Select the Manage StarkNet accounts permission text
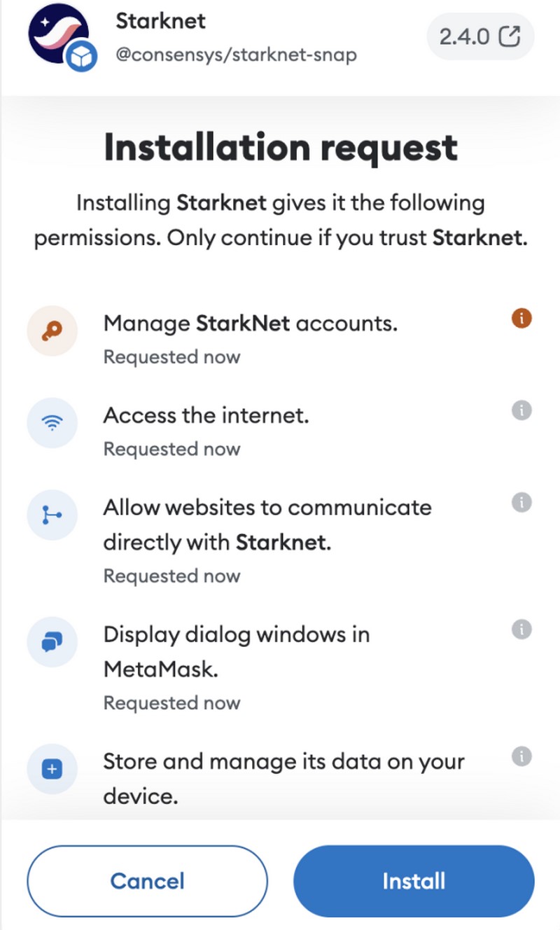Screen dimensions: 560x930 click(251, 324)
